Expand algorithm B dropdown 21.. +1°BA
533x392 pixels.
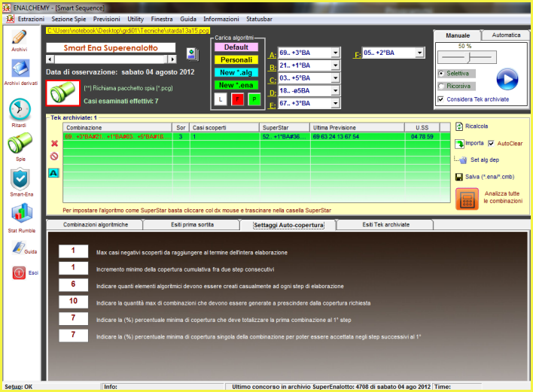[335, 65]
